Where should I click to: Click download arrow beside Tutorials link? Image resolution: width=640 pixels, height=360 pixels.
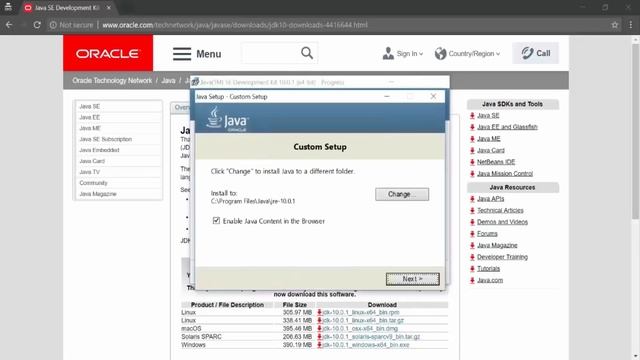[x=472, y=269]
